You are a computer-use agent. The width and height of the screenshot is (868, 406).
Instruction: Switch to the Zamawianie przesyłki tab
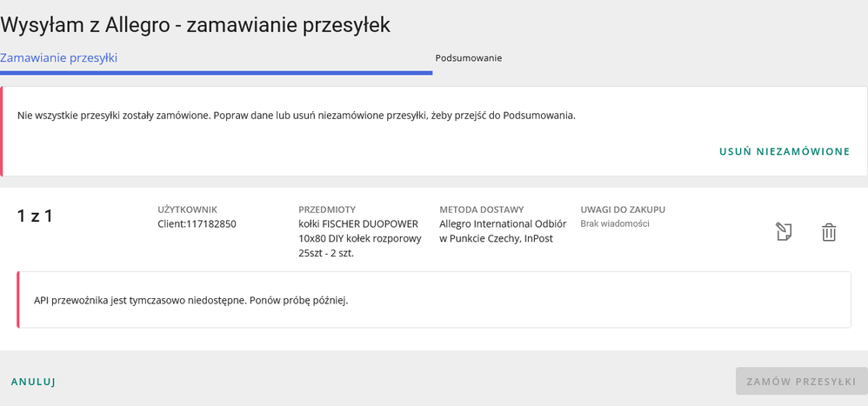point(59,57)
